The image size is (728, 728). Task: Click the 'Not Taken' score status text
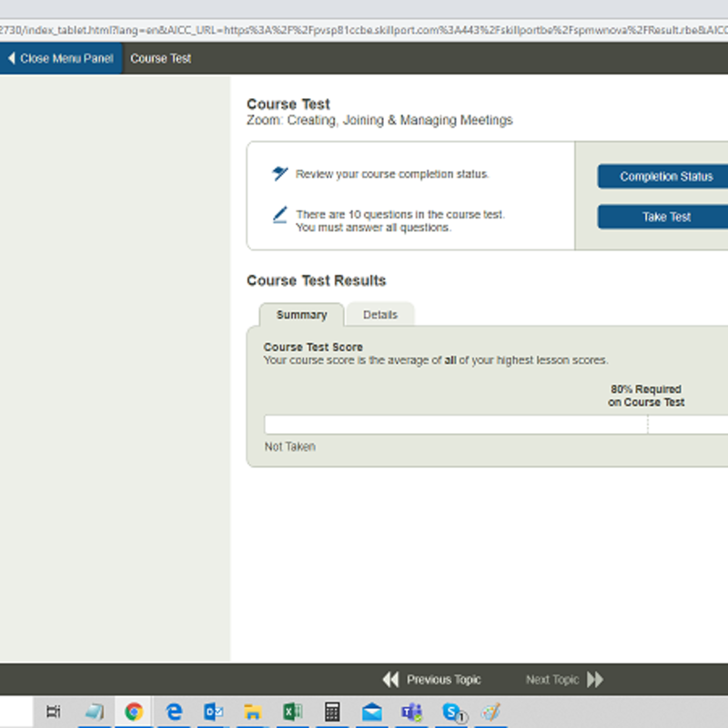coord(290,447)
